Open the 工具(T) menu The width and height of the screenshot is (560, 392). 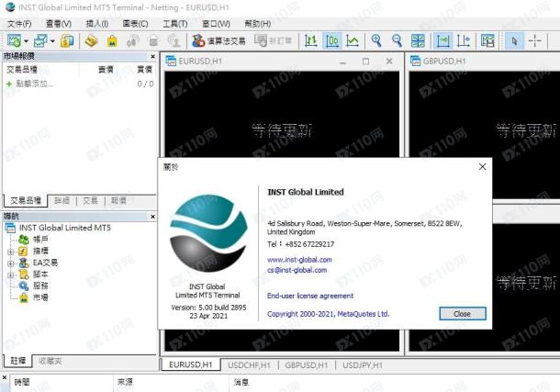point(175,24)
